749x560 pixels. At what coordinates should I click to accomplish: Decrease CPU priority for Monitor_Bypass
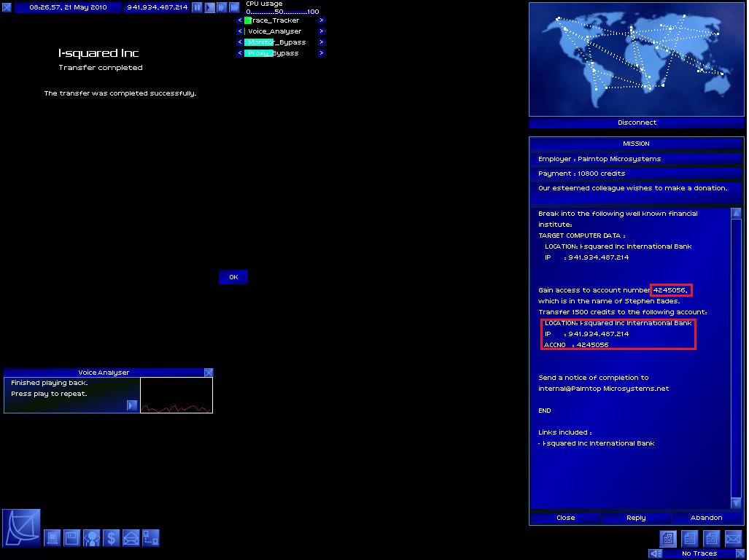tap(240, 42)
